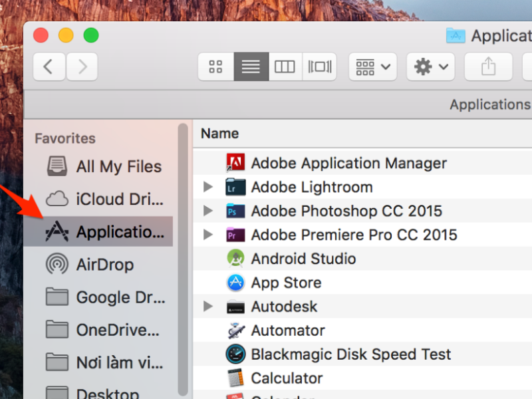Select Adobe Application Manager row text
532x399 pixels.
348,164
